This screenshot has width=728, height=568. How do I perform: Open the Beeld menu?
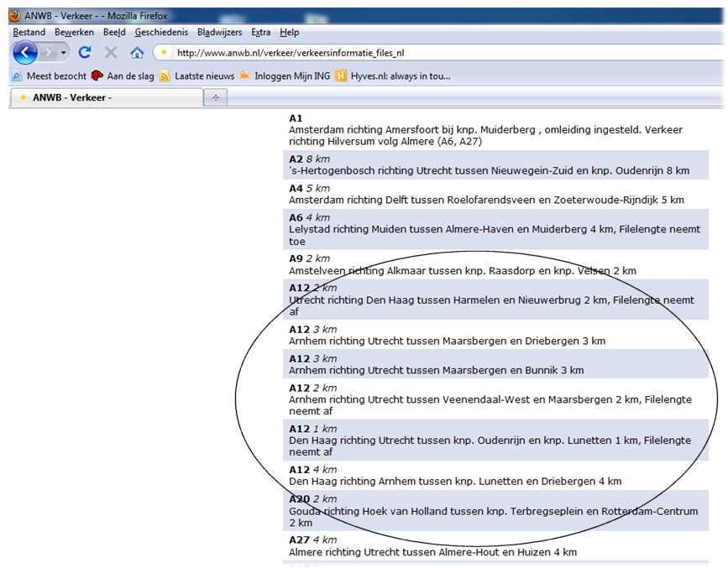pyautogui.click(x=114, y=32)
